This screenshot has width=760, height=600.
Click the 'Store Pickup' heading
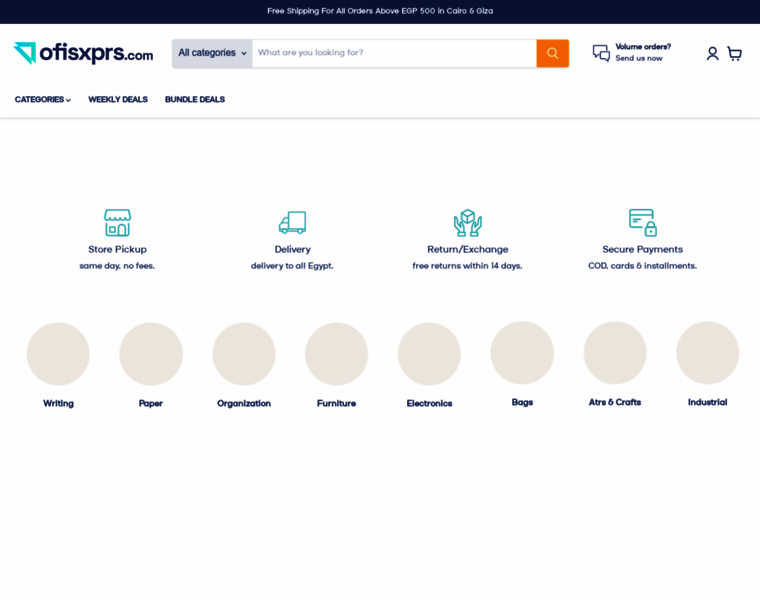[x=117, y=249]
